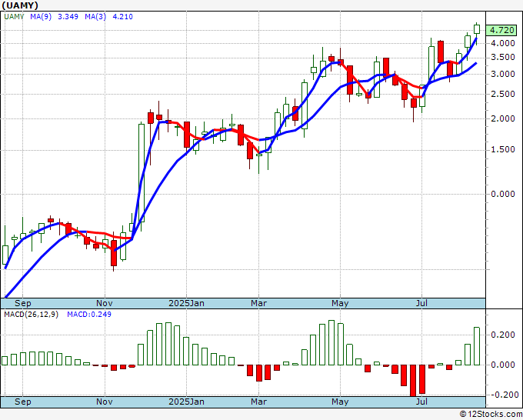Viewport: 523px width, 420px height.
Task: Click the 3.500 price axis label
Action: point(503,58)
